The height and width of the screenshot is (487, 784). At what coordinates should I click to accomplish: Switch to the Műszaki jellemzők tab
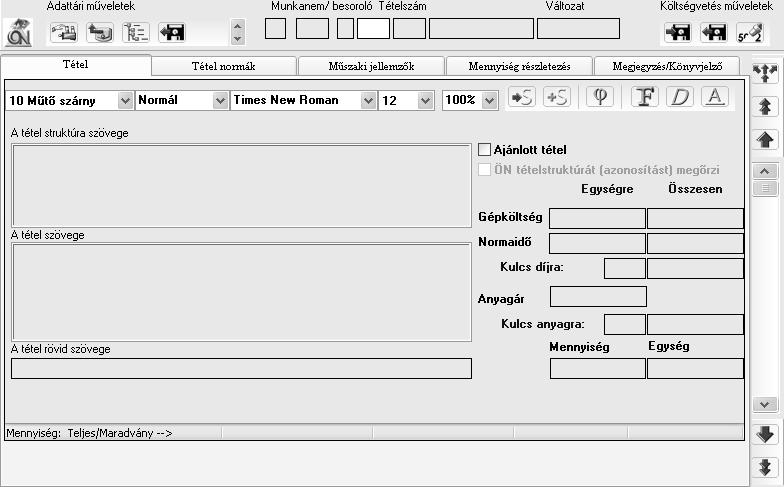coord(371,66)
